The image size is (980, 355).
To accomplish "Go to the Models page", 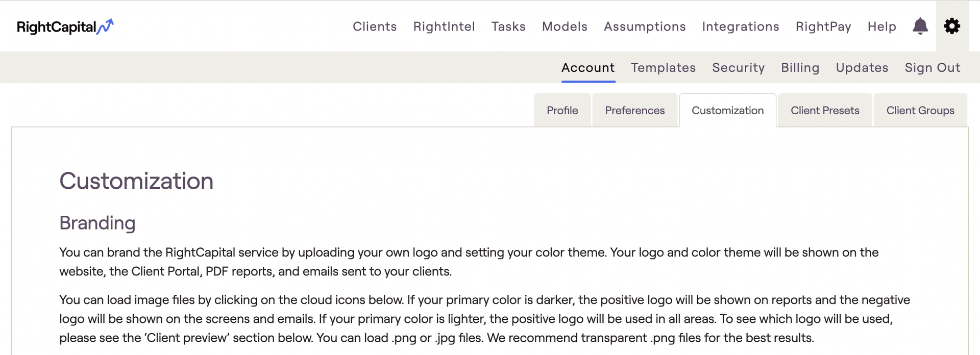I will (x=565, y=27).
